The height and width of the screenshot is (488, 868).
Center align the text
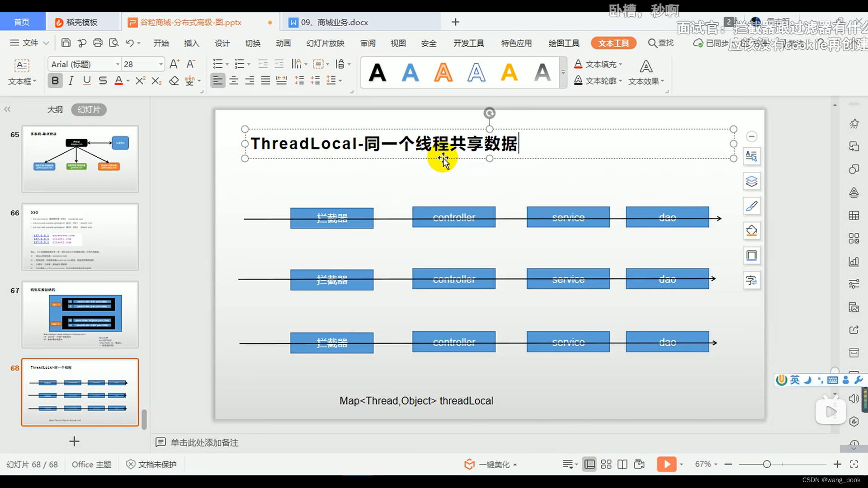coord(234,80)
